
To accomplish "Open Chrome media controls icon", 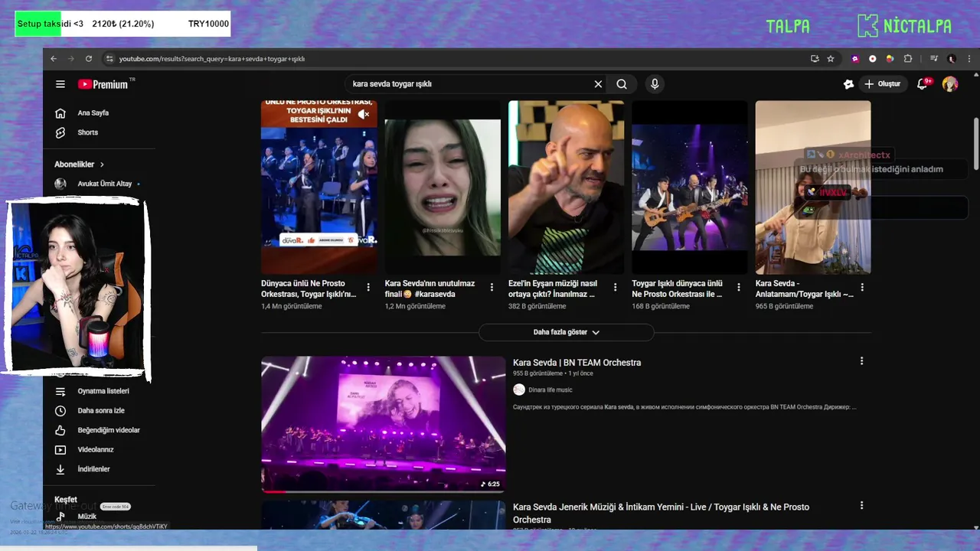I will [934, 59].
